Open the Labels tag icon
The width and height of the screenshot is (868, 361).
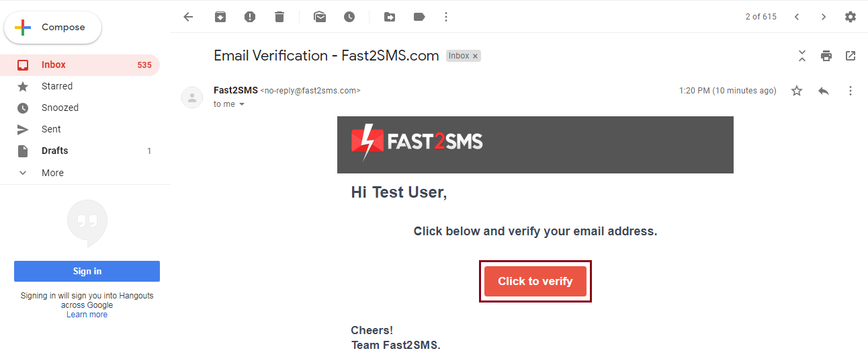coord(419,17)
